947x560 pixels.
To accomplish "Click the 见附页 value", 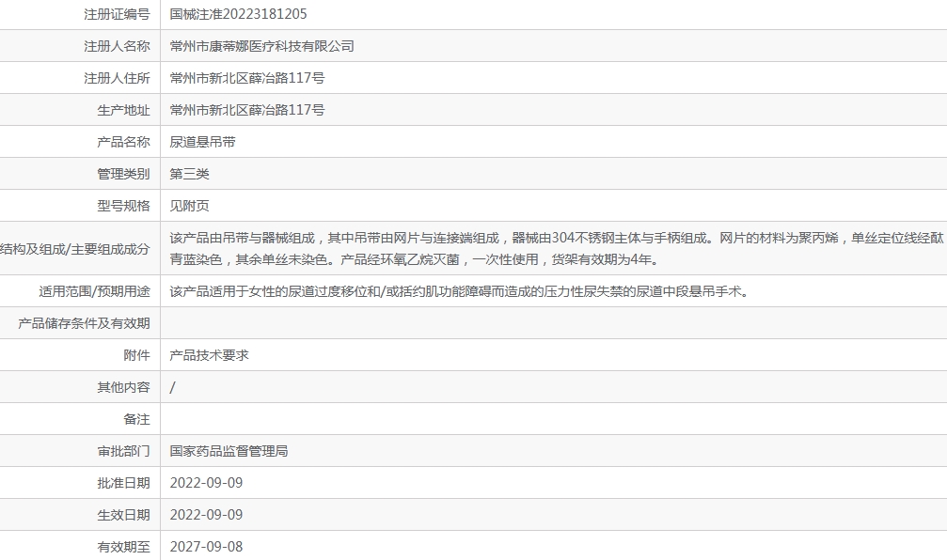I will [189, 206].
